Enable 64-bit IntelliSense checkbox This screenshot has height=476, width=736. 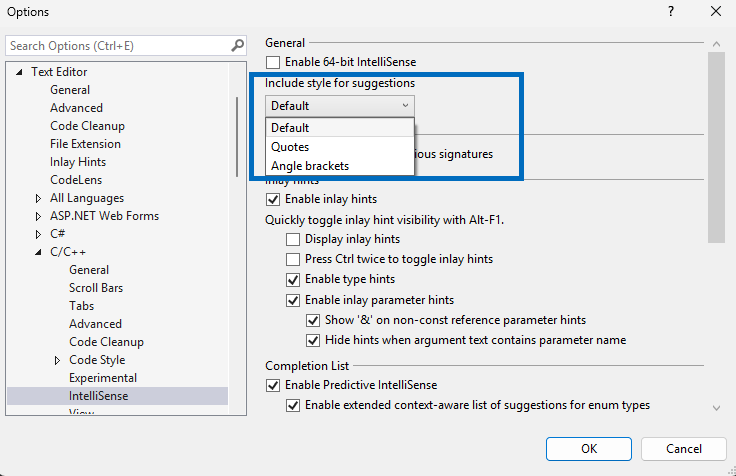click(x=273, y=62)
